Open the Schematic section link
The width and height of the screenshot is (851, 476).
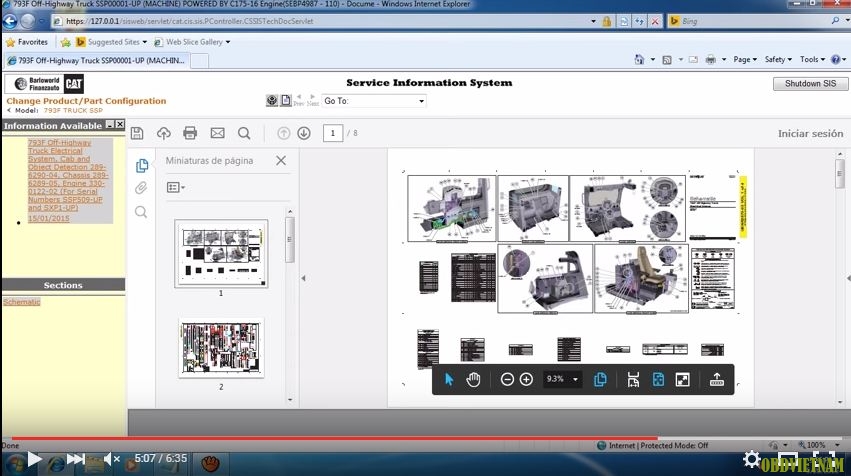click(x=21, y=301)
